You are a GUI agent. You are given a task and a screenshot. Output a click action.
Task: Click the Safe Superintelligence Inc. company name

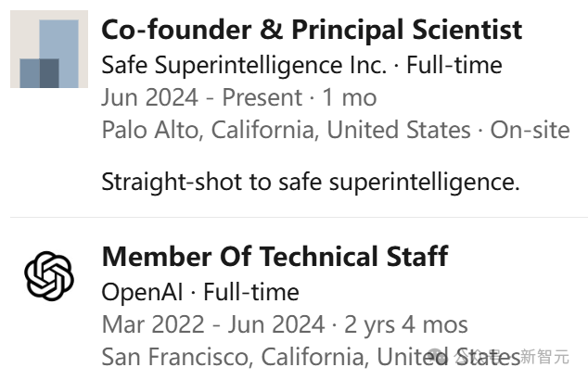pos(244,65)
